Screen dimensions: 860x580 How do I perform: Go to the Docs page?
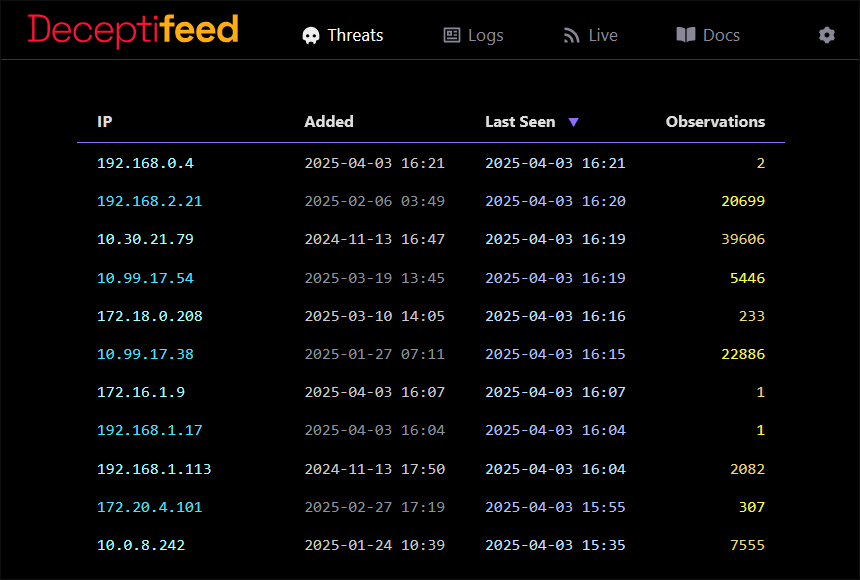click(720, 35)
